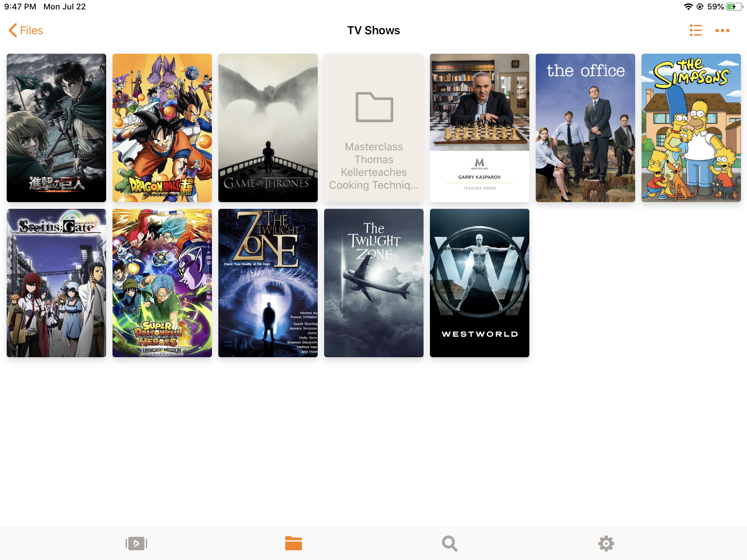Tap the back chevron arrow
The image size is (747, 560).
[12, 30]
